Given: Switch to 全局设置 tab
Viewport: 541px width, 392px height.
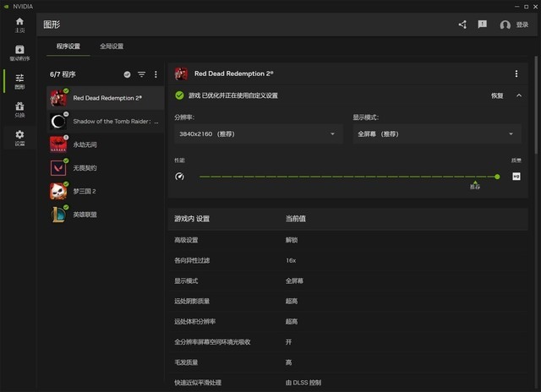Looking at the screenshot, I should click(112, 46).
